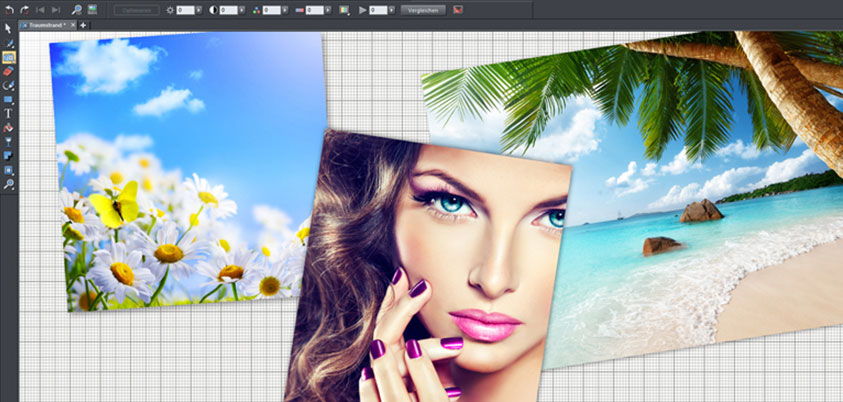The width and height of the screenshot is (843, 402).
Task: Jump to the last step icon
Action: (55, 10)
